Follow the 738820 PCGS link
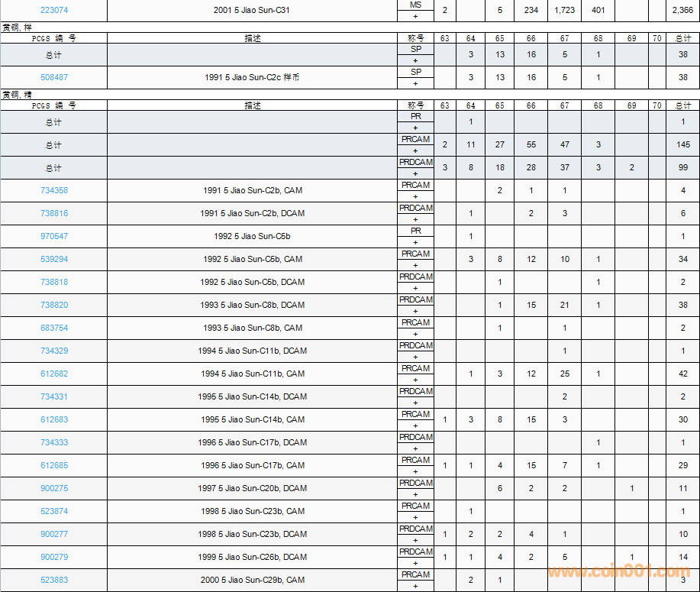Screen dimensions: 700x592 coord(53,305)
